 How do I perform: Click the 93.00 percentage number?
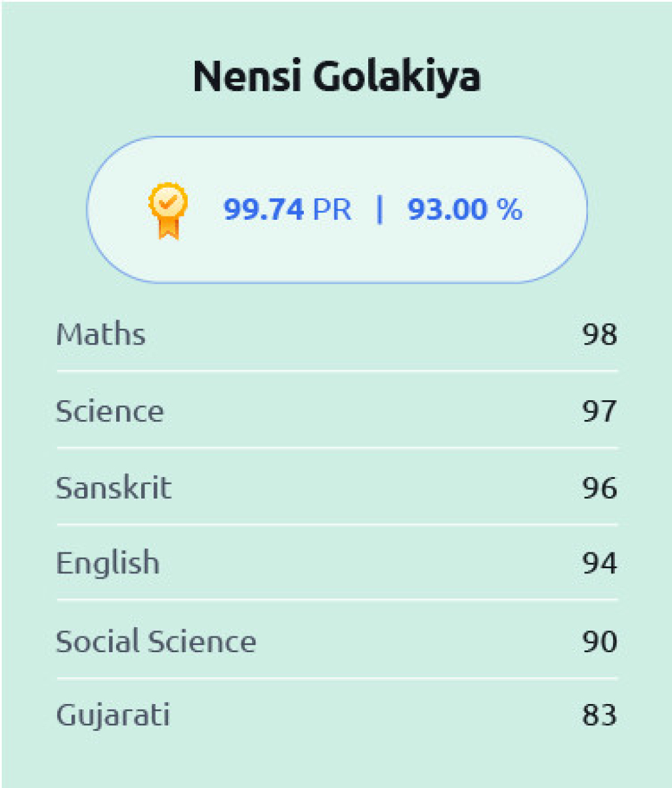pos(448,210)
